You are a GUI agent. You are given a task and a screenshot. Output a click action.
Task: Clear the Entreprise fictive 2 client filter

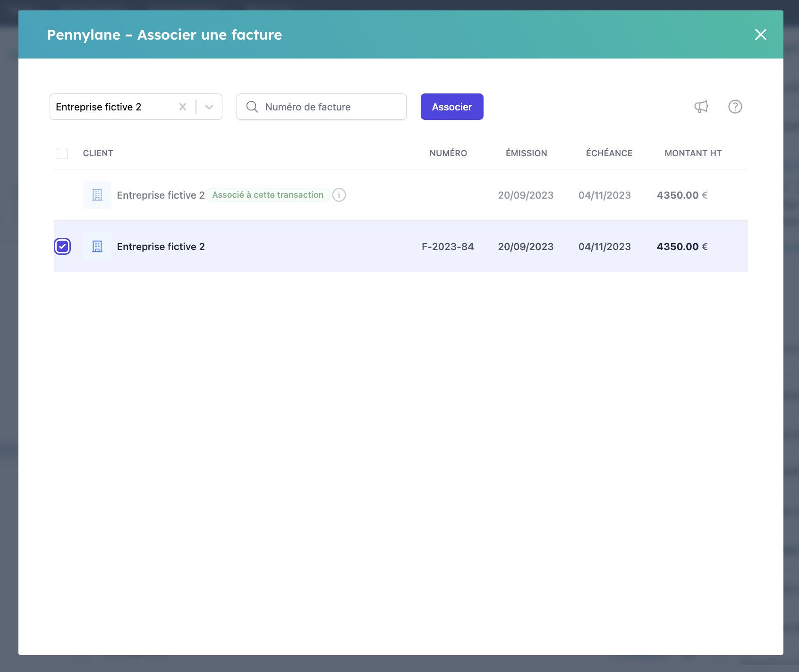[x=183, y=107]
